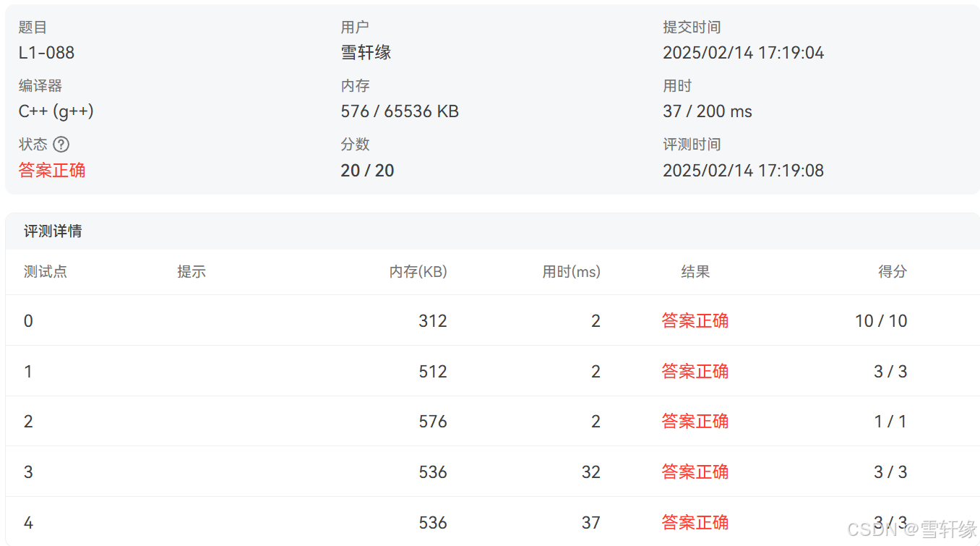Sort by the 用时(ms) column header
The width and height of the screenshot is (980, 546).
(x=570, y=271)
